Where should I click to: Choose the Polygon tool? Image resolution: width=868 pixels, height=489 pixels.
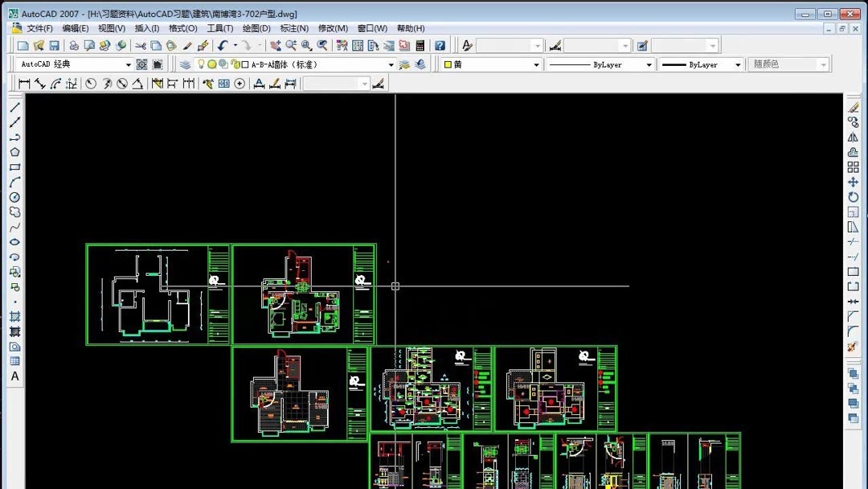coord(15,152)
